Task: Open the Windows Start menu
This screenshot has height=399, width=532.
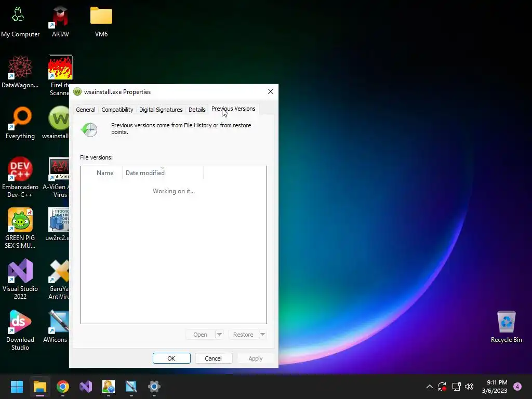Action: coord(17,387)
